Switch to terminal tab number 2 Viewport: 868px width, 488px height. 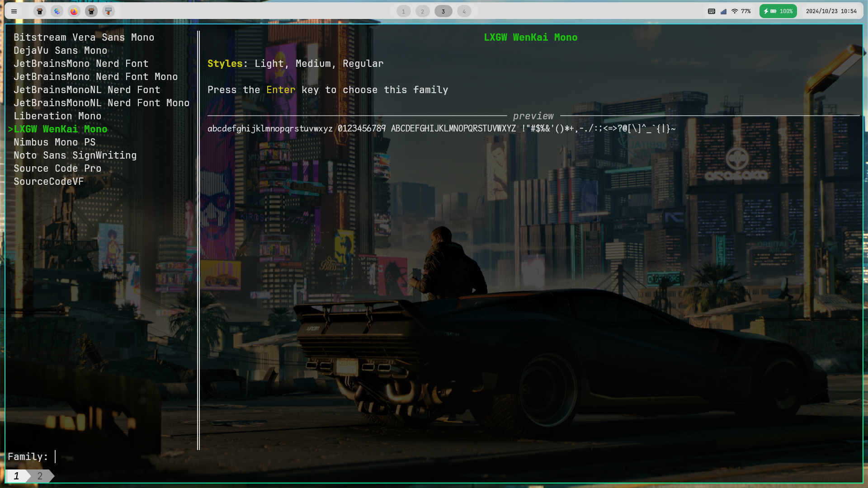coord(39,475)
